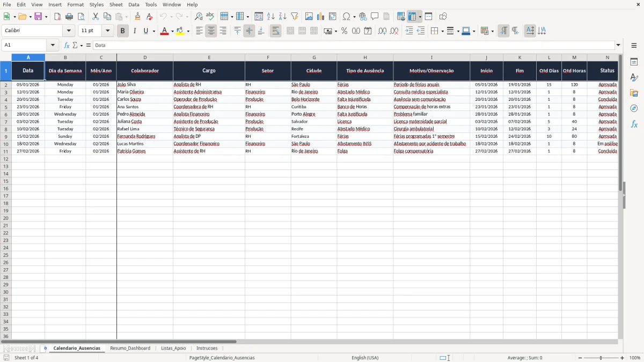644x362 pixels.
Task: Toggle Center Horizontally alignment
Action: pos(211,31)
